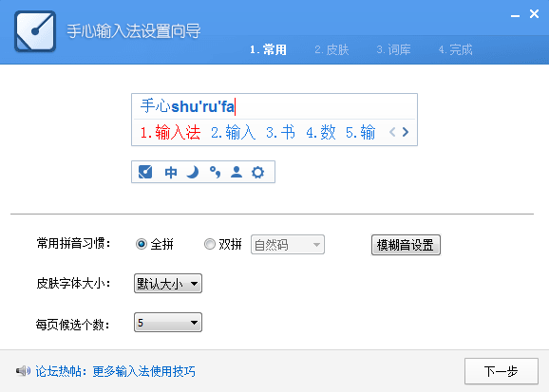Click the speaker icon beside forum hot post
Image resolution: width=549 pixels, height=392 pixels.
23,371
